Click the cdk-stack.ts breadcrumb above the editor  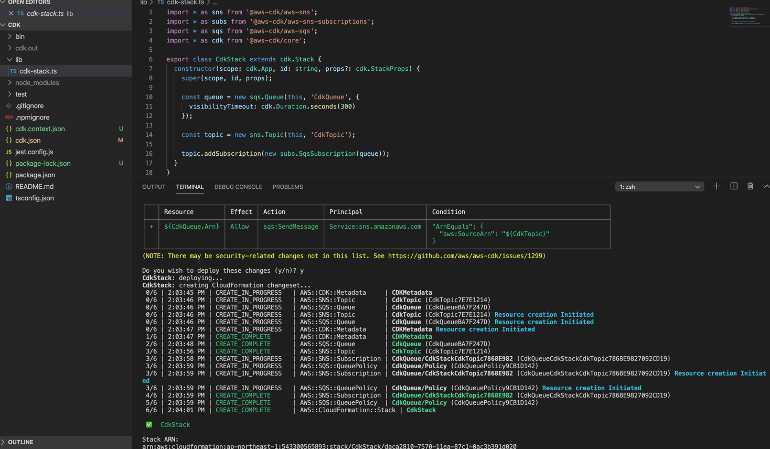tap(182, 2)
